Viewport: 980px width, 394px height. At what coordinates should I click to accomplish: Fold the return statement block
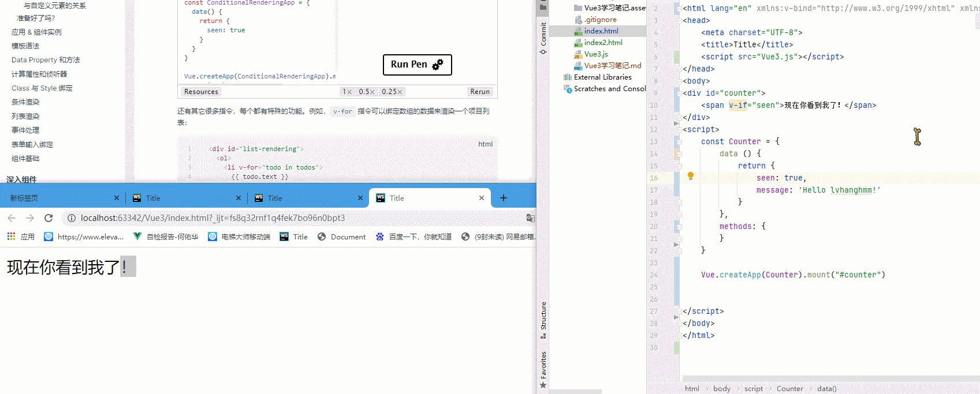(x=679, y=166)
